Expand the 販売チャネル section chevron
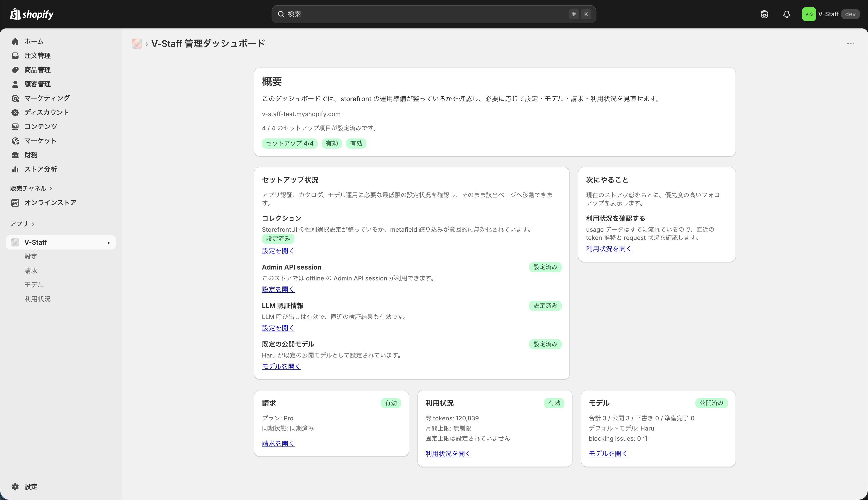The image size is (868, 500). coord(51,189)
